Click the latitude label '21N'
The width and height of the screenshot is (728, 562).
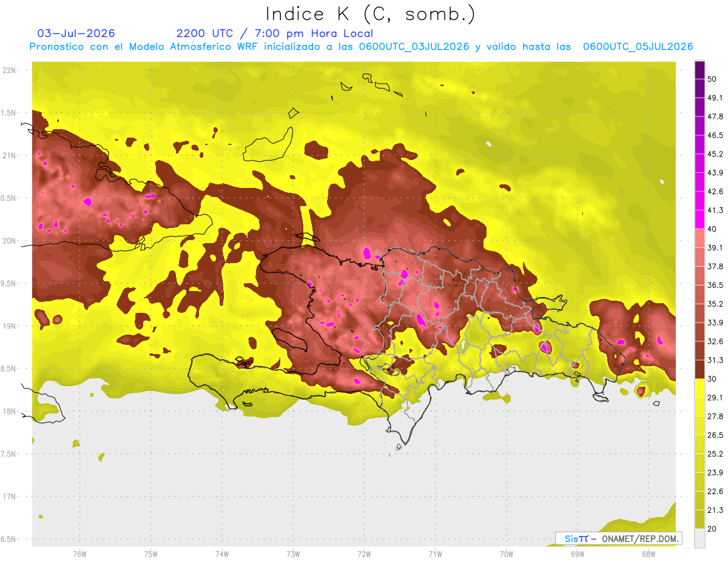(9, 156)
